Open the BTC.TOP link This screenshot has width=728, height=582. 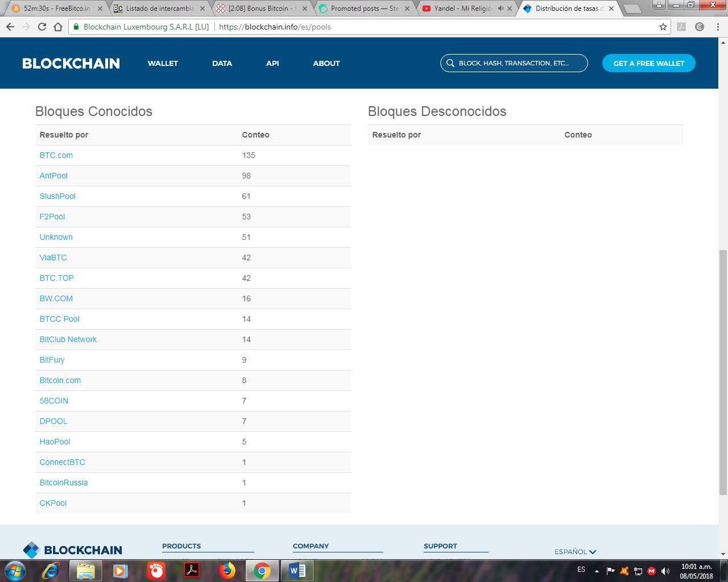[57, 278]
